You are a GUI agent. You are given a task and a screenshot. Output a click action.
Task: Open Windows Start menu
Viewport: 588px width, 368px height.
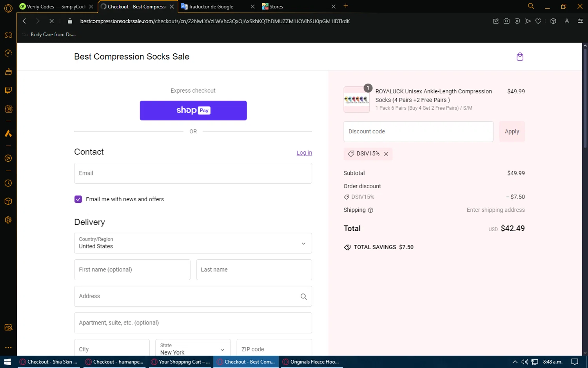coord(7,362)
